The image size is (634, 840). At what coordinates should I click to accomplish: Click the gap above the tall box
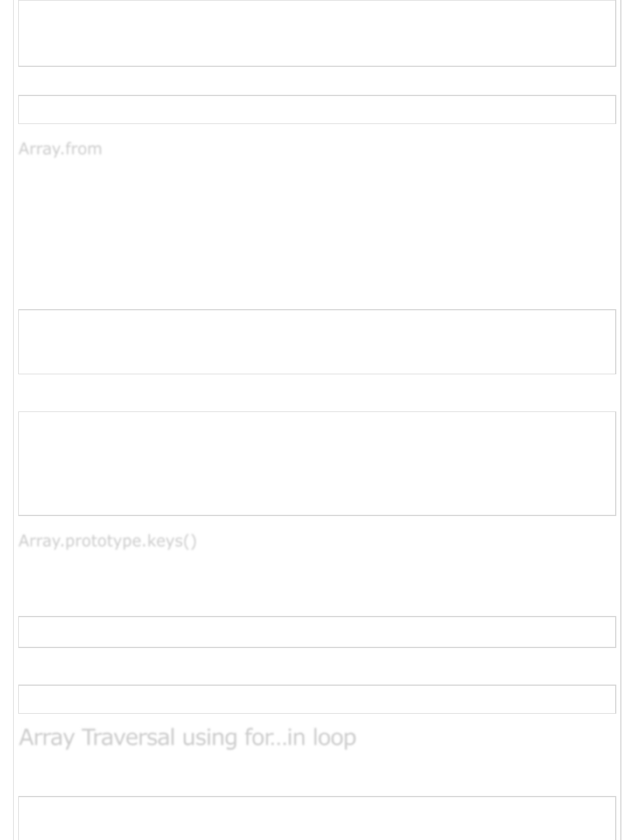point(317,393)
